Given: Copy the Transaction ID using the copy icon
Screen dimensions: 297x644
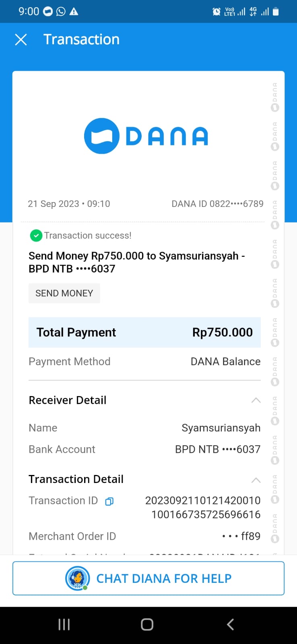Looking at the screenshot, I should [109, 501].
